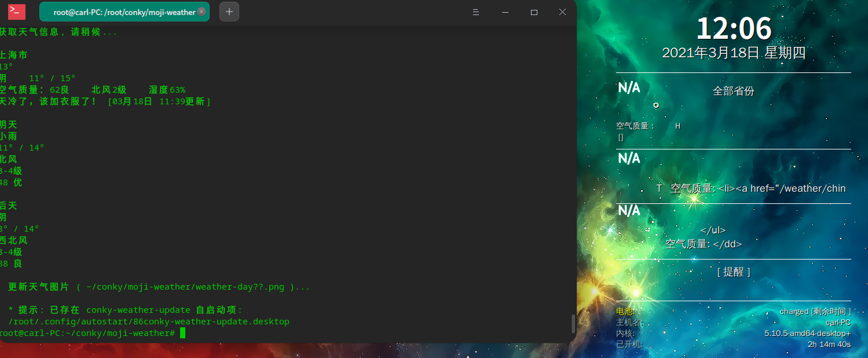This screenshot has width=868, height=358.
Task: Click the '空气质量: 62良' terminal line
Action: [93, 90]
